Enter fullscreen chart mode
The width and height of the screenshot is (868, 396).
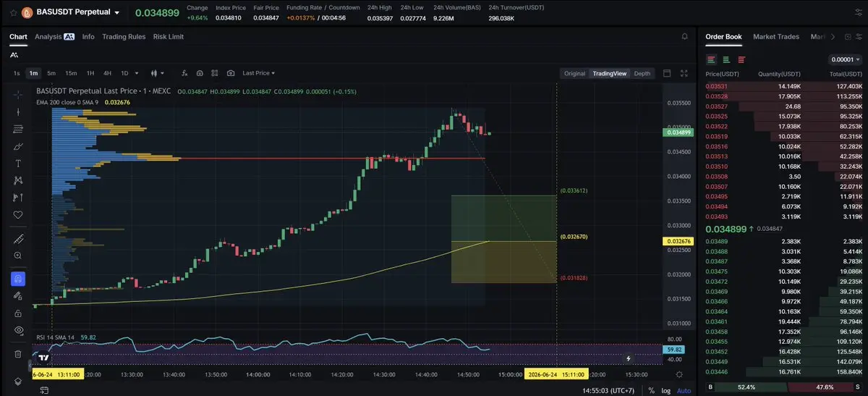685,73
